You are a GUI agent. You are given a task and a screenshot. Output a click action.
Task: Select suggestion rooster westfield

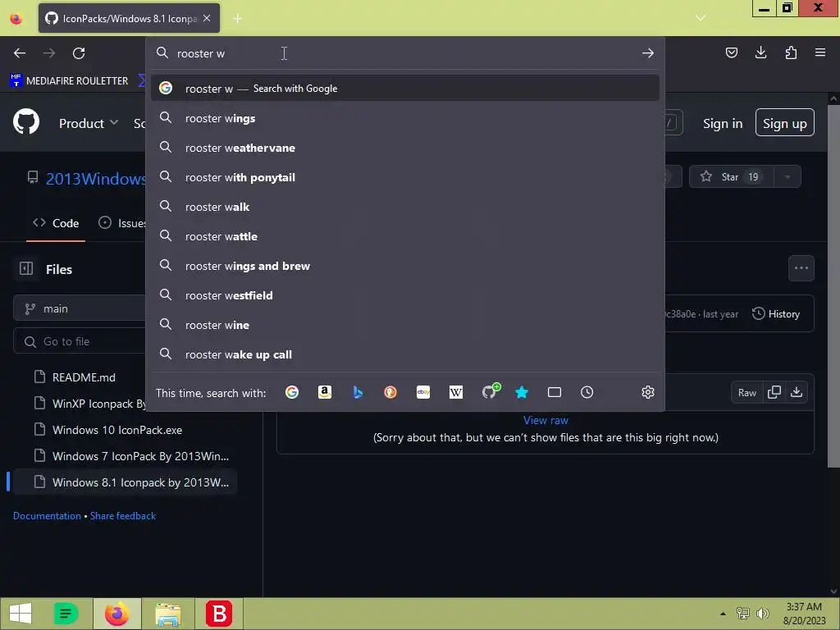404,295
